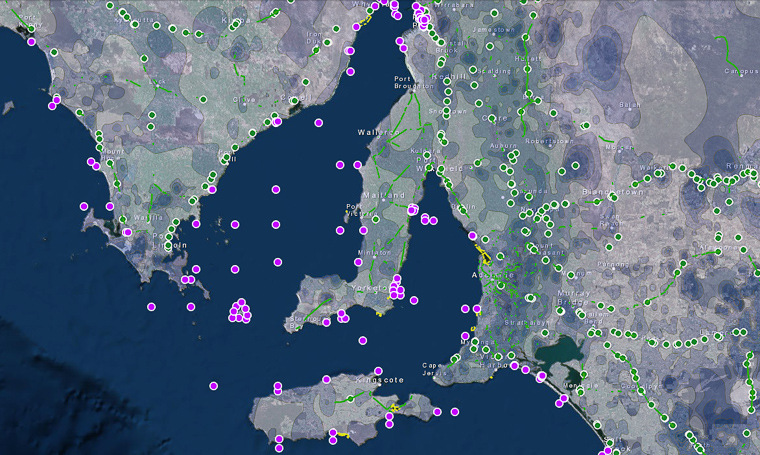Select the Strathalbyn place label

(x=527, y=322)
